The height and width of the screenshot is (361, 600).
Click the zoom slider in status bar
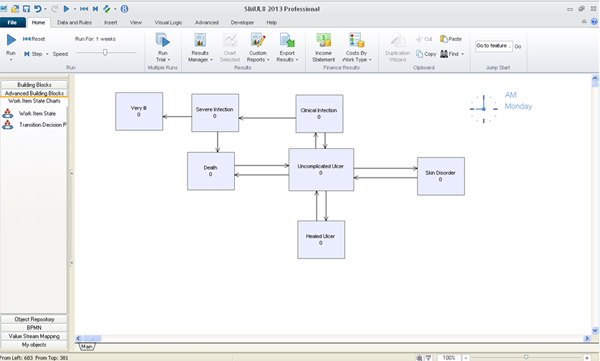coord(526,357)
